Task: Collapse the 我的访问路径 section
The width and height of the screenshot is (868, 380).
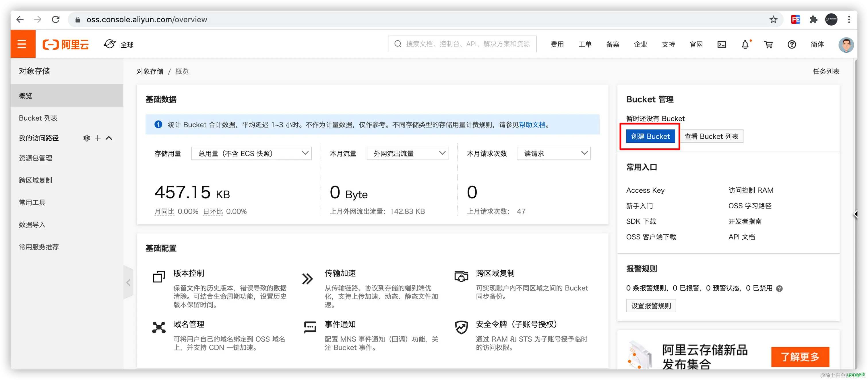Action: (109, 138)
